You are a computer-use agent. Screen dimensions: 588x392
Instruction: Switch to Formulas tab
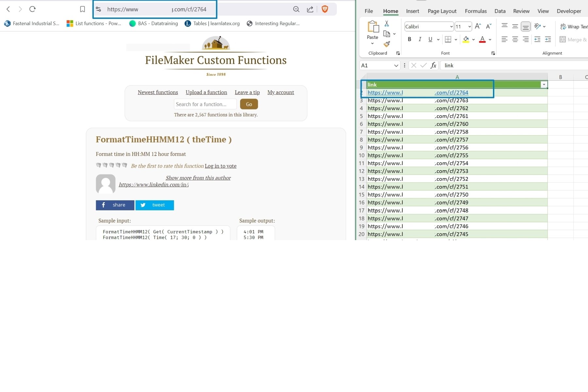pyautogui.click(x=476, y=11)
